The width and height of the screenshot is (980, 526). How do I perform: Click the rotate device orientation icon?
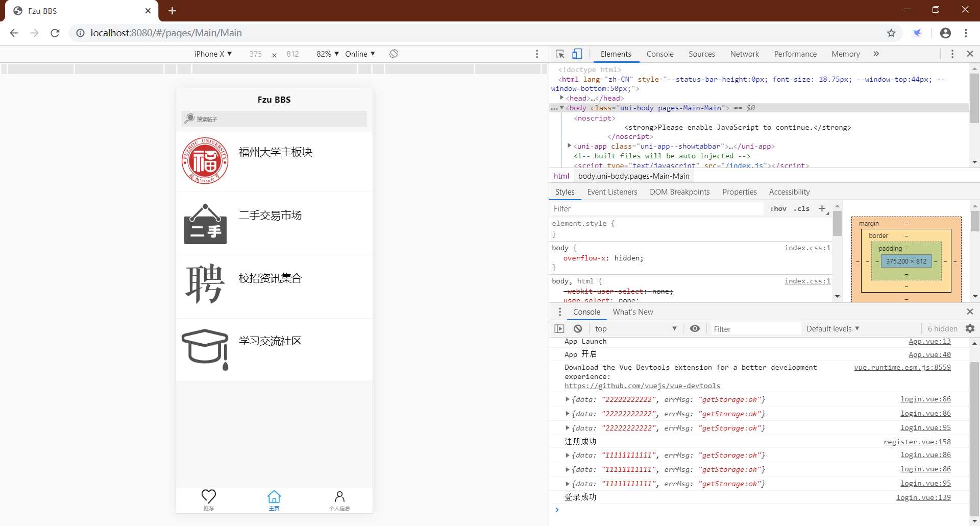tap(394, 54)
